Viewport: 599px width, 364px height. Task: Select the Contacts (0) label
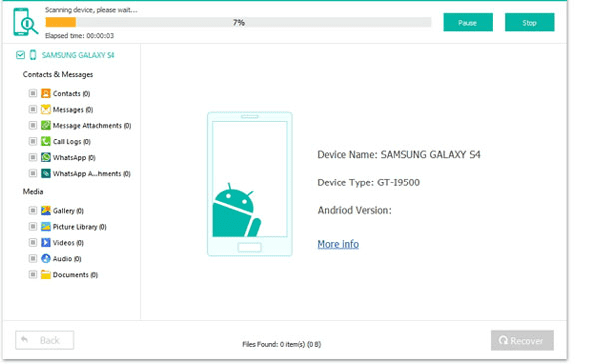click(72, 93)
